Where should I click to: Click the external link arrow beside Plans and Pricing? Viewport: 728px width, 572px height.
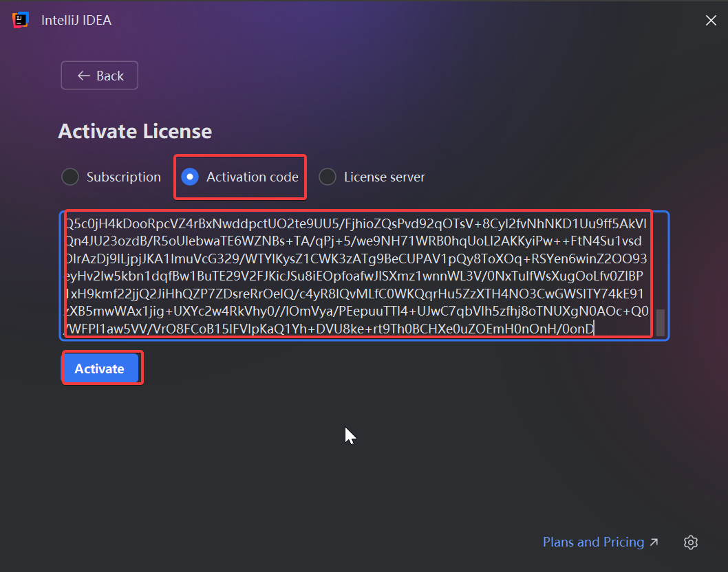[x=654, y=542]
